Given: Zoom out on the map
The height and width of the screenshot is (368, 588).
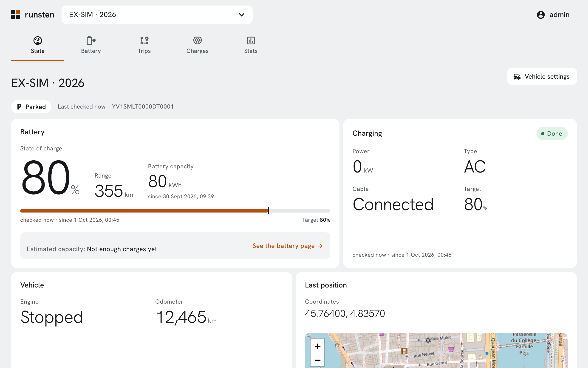Looking at the screenshot, I should pyautogui.click(x=317, y=360).
